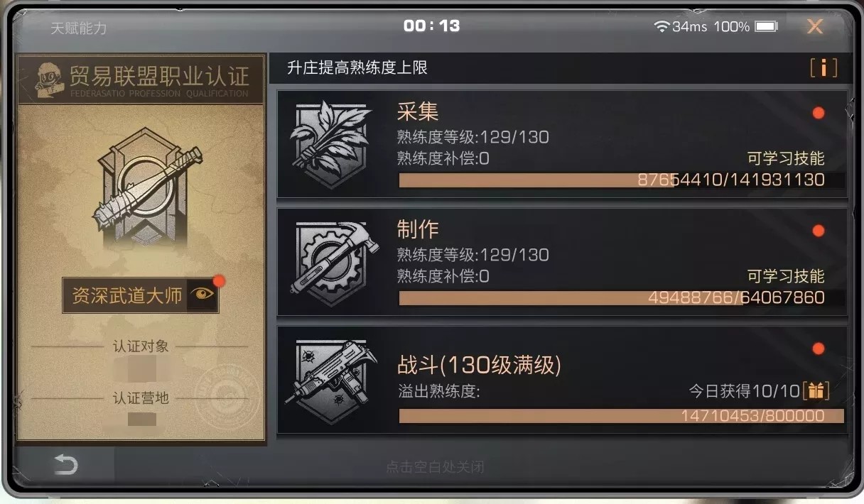
Task: Tap the spiked bat certification emblem
Action: (x=141, y=185)
